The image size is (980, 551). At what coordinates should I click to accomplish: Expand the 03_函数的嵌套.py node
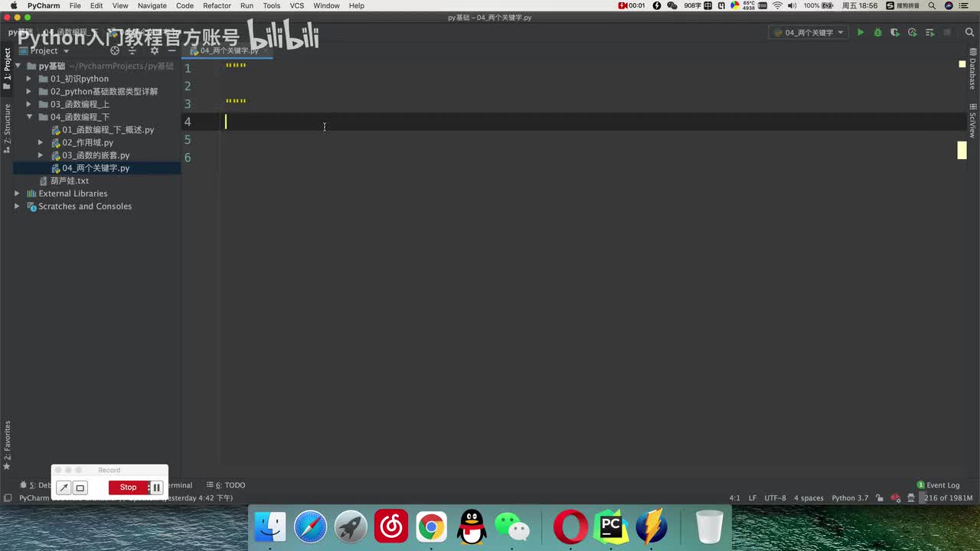41,155
